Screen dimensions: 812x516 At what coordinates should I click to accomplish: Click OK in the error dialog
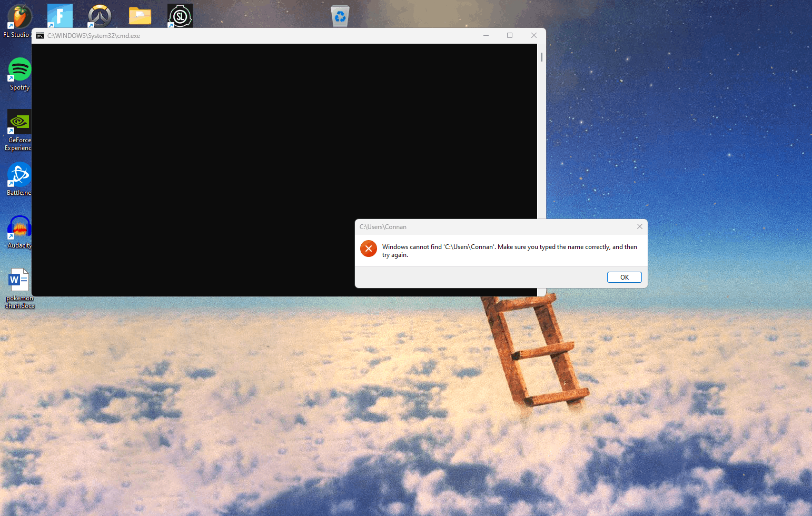point(625,277)
